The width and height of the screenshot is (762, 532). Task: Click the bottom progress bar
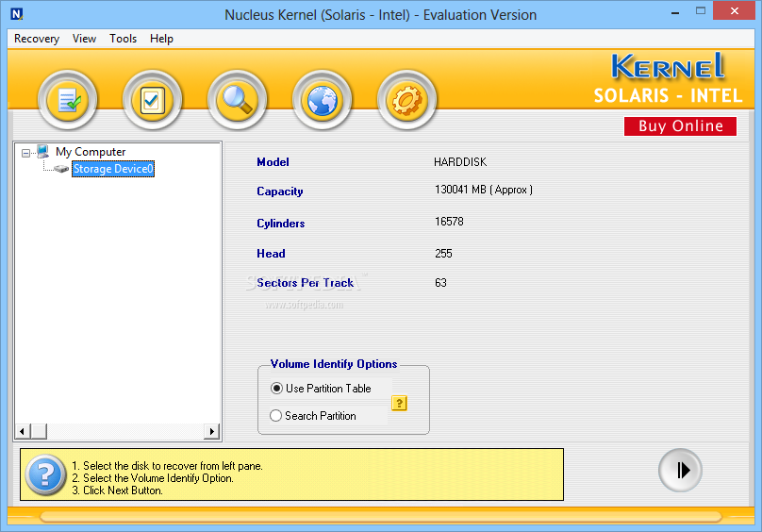[381, 517]
